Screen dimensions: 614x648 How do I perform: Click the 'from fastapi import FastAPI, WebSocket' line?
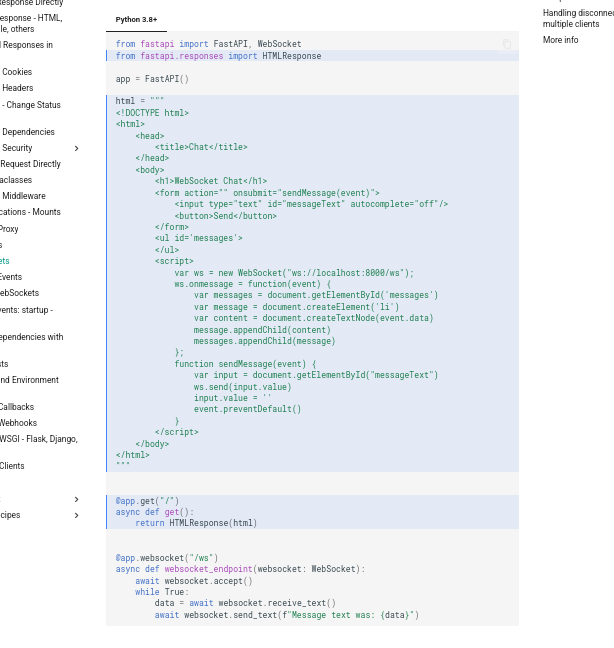(x=208, y=44)
